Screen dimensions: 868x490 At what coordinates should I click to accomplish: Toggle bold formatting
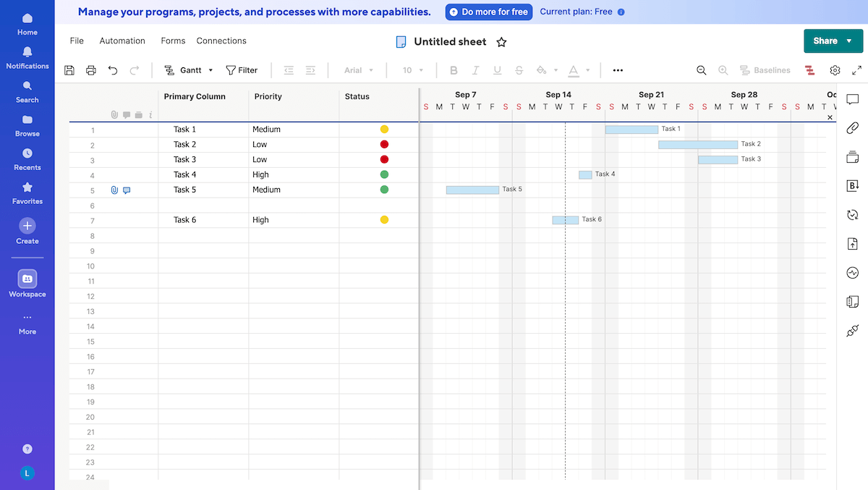pyautogui.click(x=454, y=70)
